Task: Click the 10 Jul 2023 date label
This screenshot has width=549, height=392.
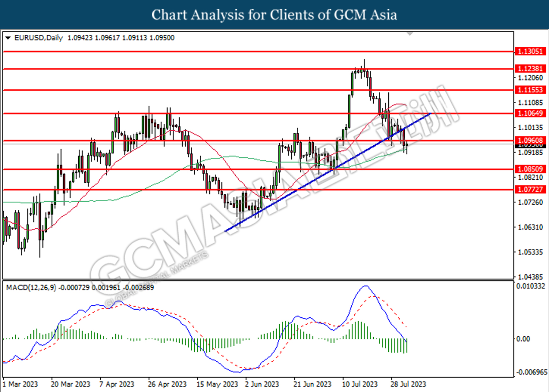Action: click(x=360, y=384)
